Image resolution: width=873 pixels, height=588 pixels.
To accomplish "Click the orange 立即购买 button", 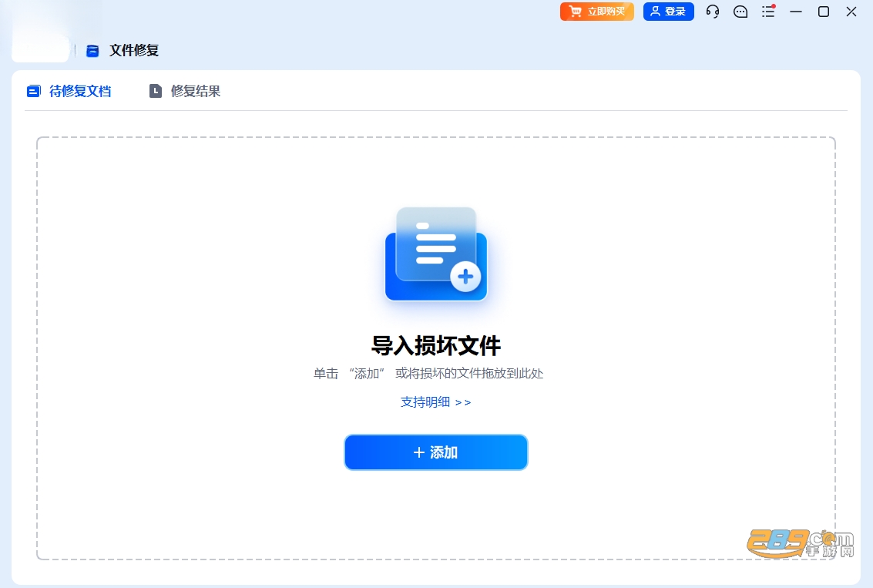I will (597, 12).
